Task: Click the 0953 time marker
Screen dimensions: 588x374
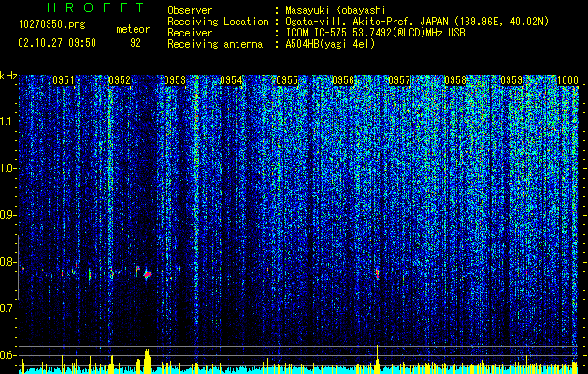Action: [175, 80]
